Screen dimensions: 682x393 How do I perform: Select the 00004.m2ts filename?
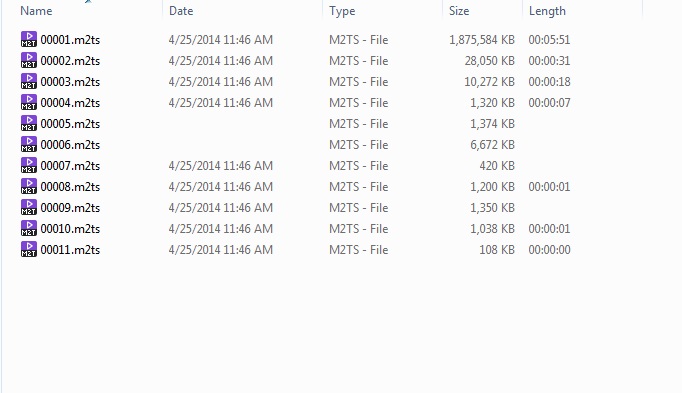click(70, 103)
